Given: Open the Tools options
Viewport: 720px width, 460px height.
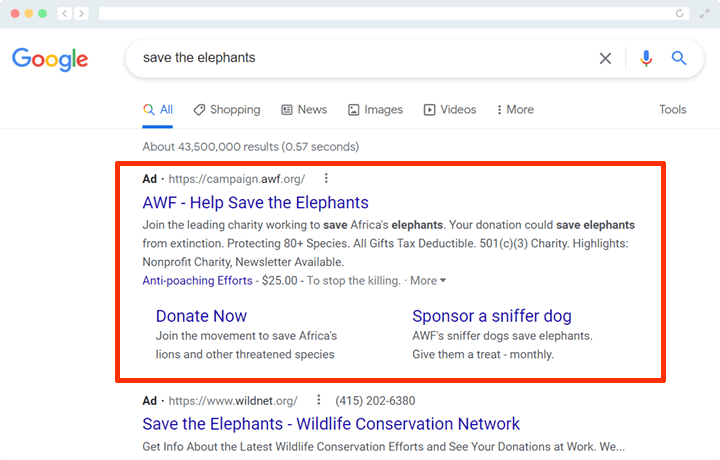Looking at the screenshot, I should [x=672, y=110].
